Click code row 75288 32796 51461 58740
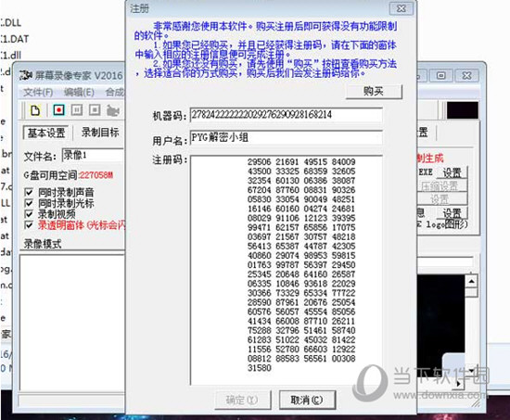The height and width of the screenshot is (420, 510). [x=301, y=331]
